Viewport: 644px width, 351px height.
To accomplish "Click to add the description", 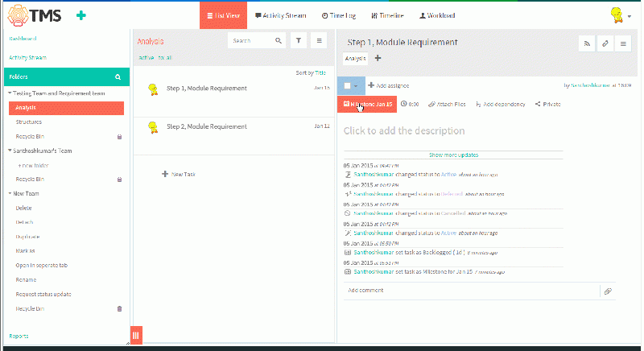I will [x=404, y=131].
